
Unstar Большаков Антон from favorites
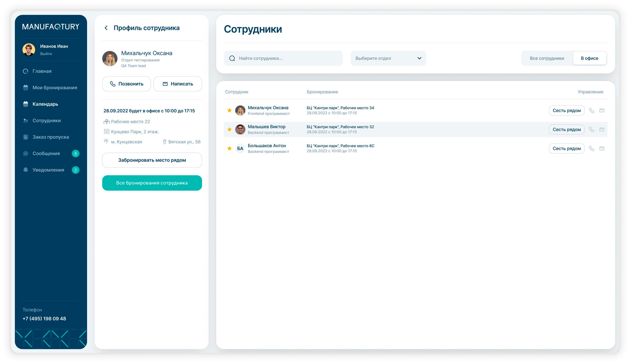coord(229,148)
